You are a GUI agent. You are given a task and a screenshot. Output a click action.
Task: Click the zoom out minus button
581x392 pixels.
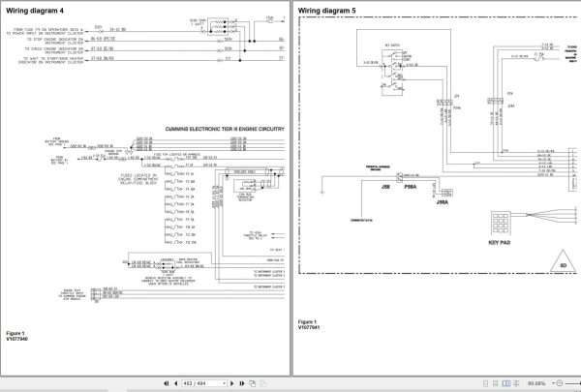click(560, 383)
